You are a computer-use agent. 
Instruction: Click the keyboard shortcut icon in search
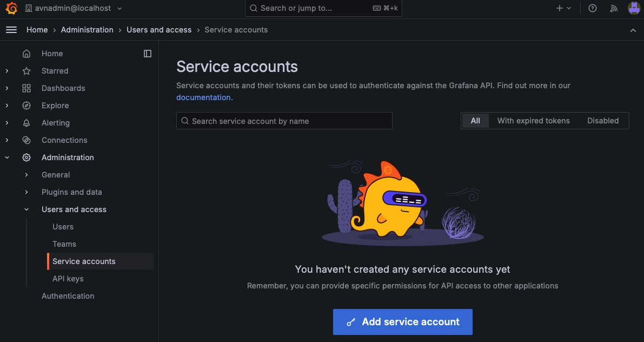(377, 8)
